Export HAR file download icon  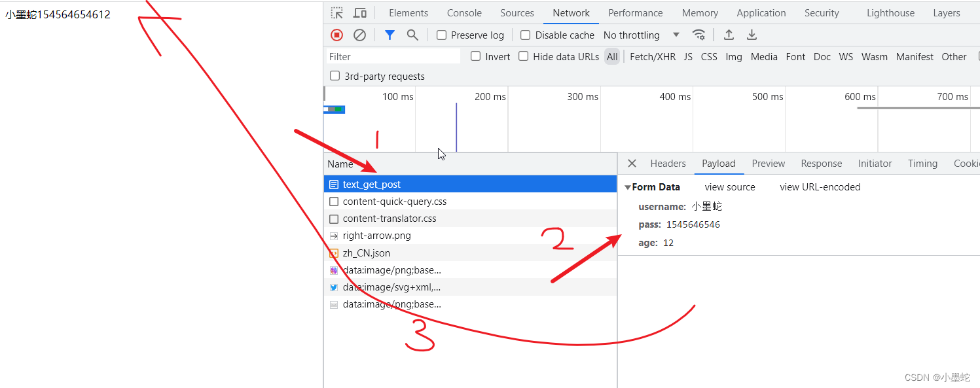(752, 35)
